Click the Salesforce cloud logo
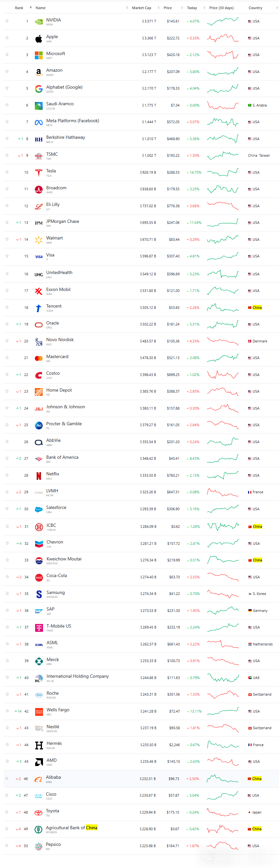The image size is (279, 868). pos(39,510)
